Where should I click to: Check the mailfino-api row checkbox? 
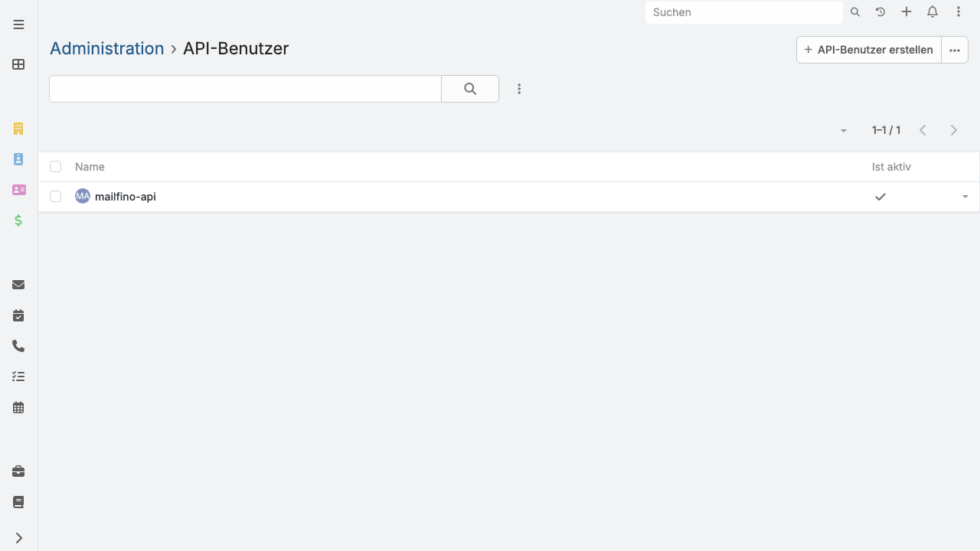(55, 197)
